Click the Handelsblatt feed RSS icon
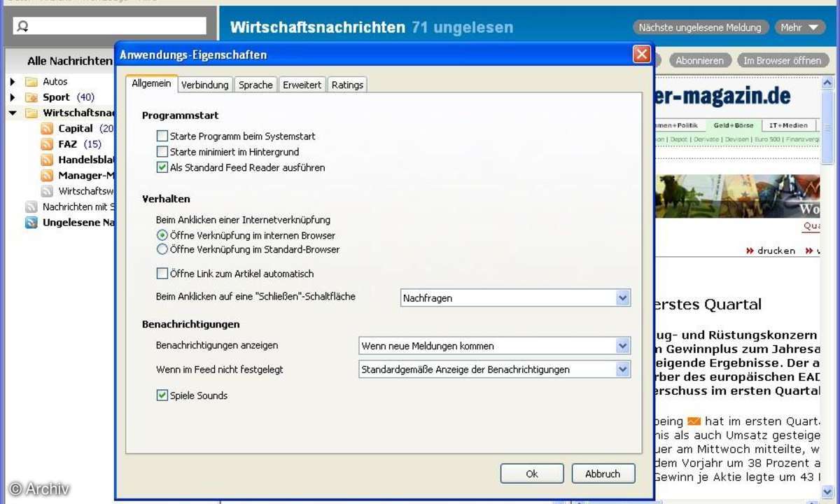This screenshot has height=504, width=840. coord(47,160)
